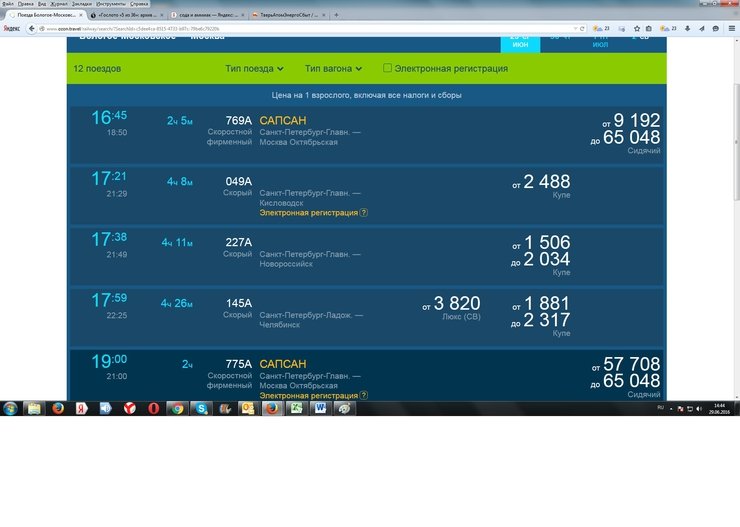Open Microsoft Word from the taskbar

(320, 408)
